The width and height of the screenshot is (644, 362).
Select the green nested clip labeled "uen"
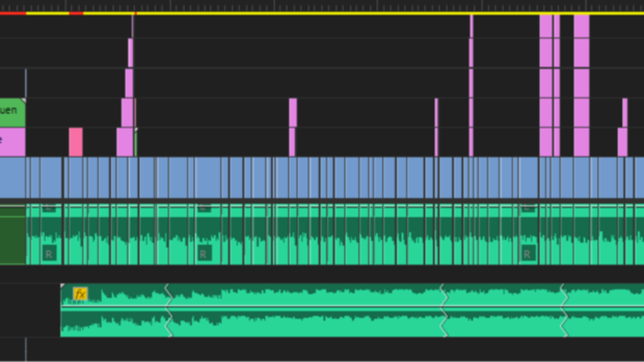12,112
